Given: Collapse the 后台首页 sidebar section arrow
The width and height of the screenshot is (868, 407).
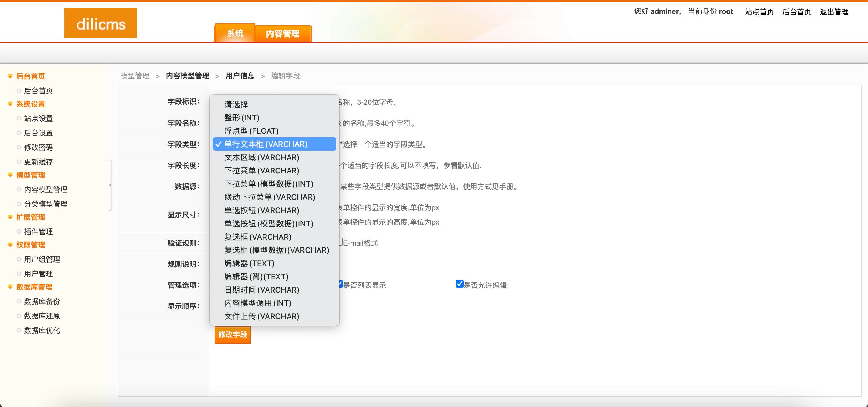Looking at the screenshot, I should click(10, 76).
